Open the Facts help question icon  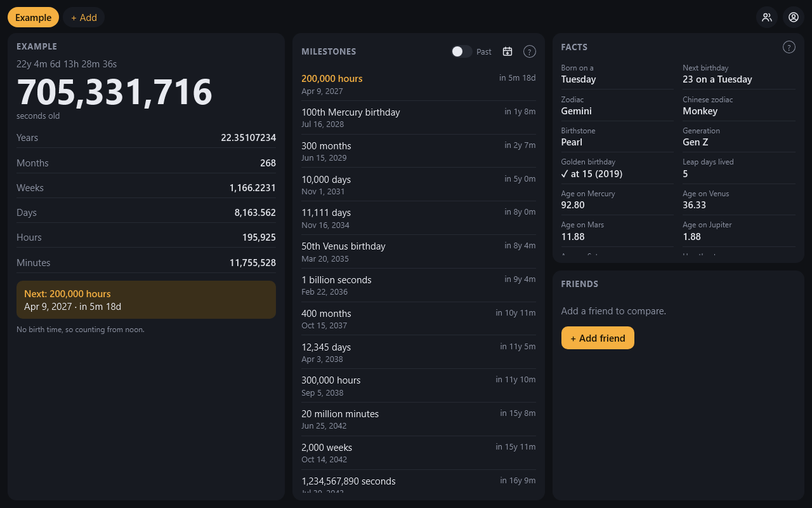[x=789, y=47]
